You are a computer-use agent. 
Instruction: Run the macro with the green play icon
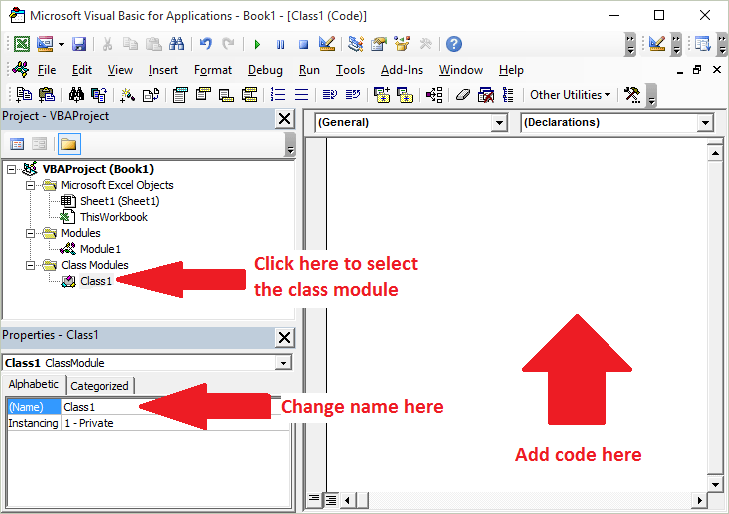coord(257,44)
